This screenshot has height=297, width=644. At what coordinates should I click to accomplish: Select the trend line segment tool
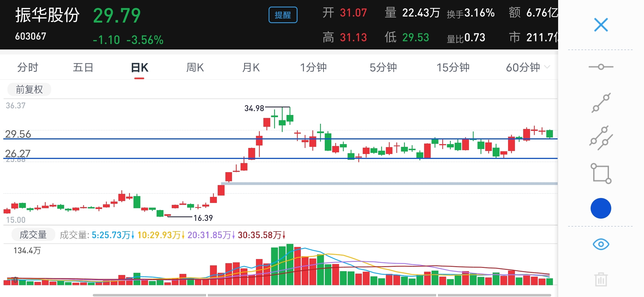(601, 103)
